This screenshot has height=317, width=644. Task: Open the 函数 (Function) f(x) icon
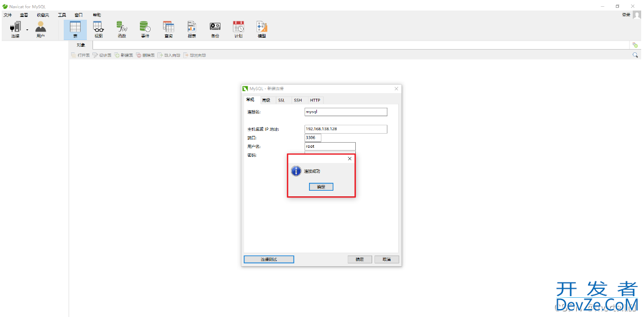coord(122,29)
